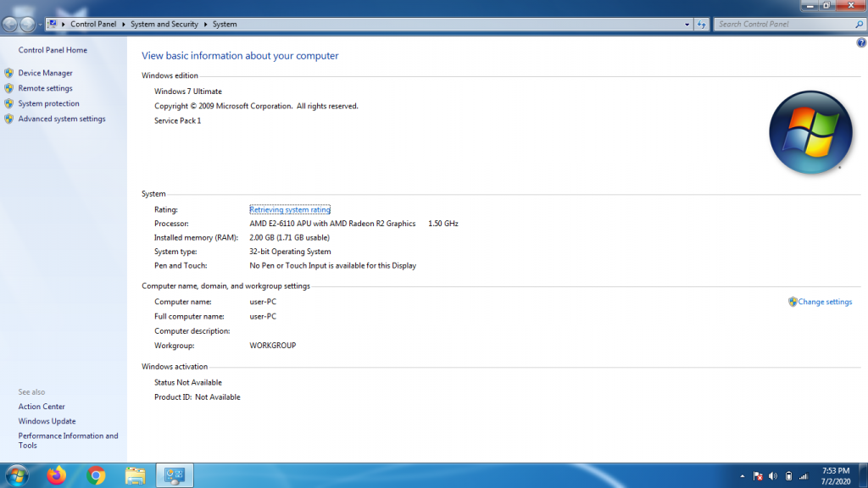Open address bar history dropdown
This screenshot has height=488, width=868.
tap(687, 25)
